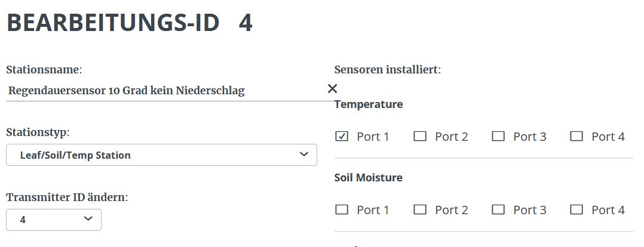Click the Sensoren installiert heading
The width and height of the screenshot is (644, 247).
pyautogui.click(x=387, y=69)
